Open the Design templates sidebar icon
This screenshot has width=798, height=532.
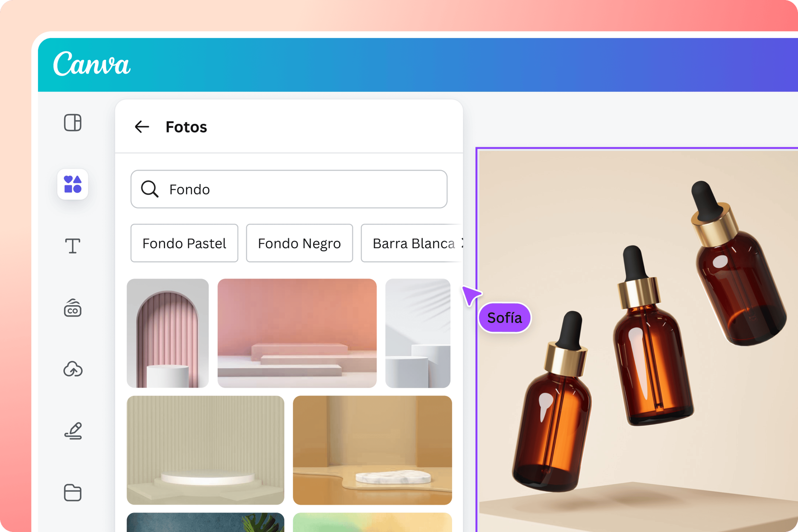pos(73,123)
